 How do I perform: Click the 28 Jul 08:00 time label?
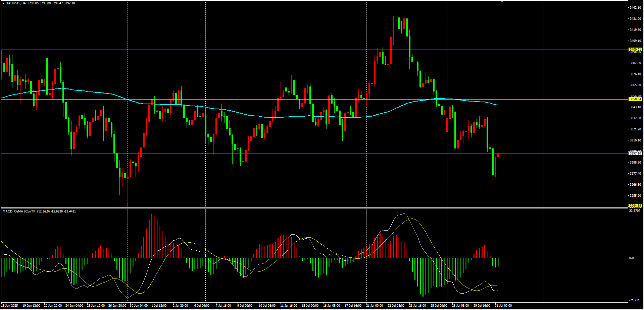click(460, 306)
